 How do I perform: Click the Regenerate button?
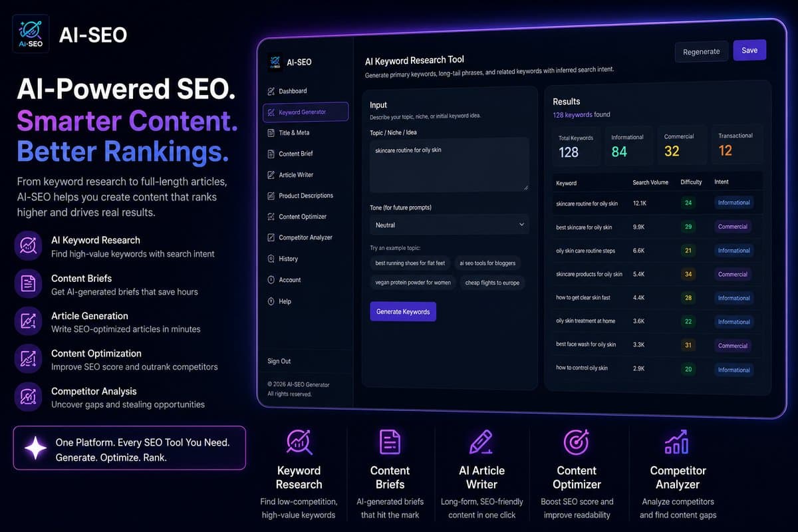tap(701, 51)
